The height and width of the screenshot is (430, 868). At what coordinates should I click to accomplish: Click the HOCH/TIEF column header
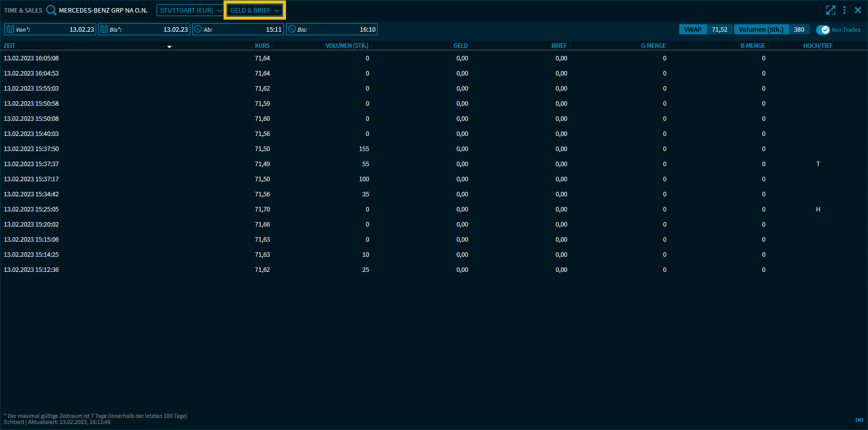[817, 46]
